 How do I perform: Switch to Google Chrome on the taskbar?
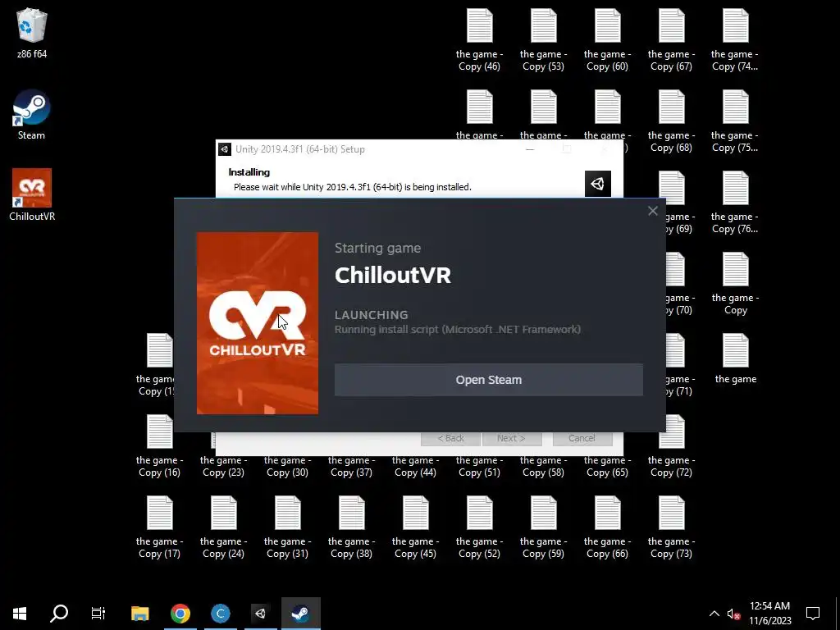[x=180, y=614]
